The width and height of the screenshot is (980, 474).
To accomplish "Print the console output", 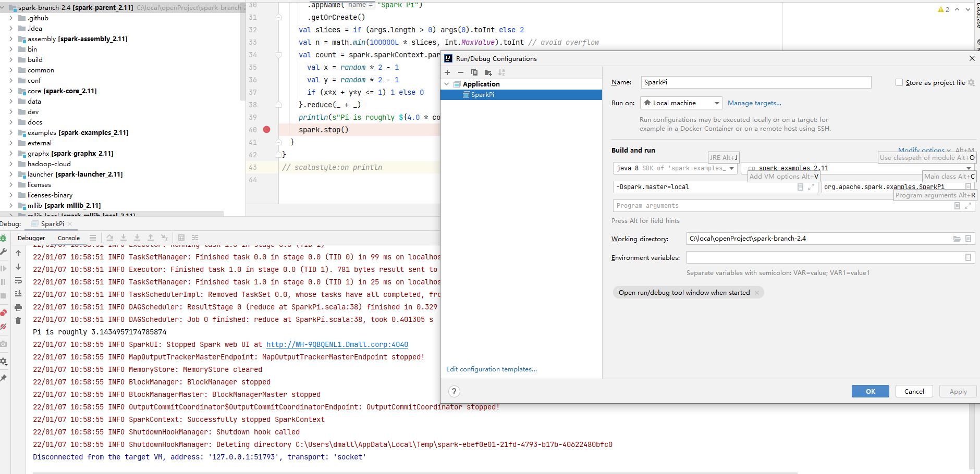I will click(18, 307).
